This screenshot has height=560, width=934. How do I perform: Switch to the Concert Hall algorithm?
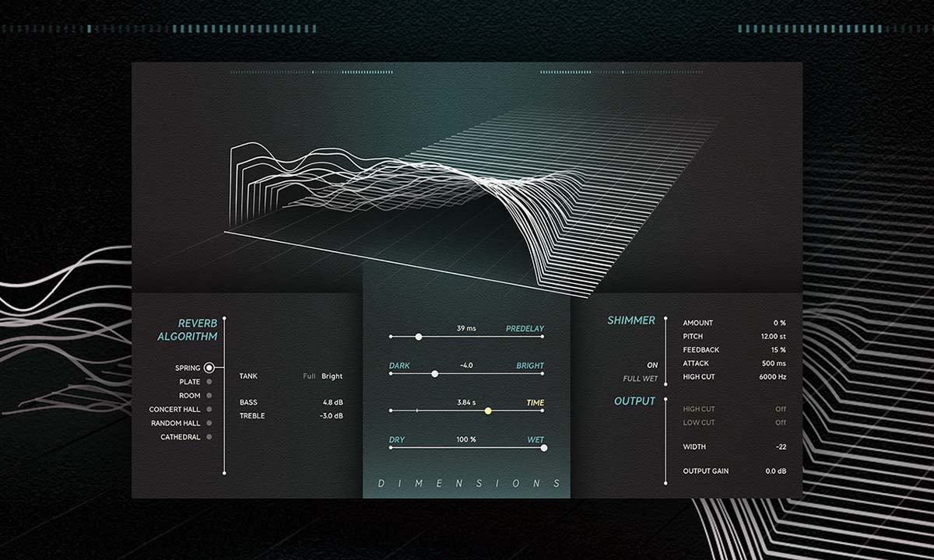[x=209, y=409]
